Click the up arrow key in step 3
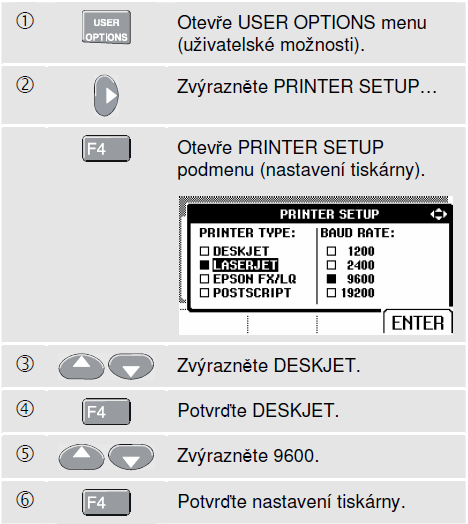This screenshot has height=524, width=468. pyautogui.click(x=81, y=367)
